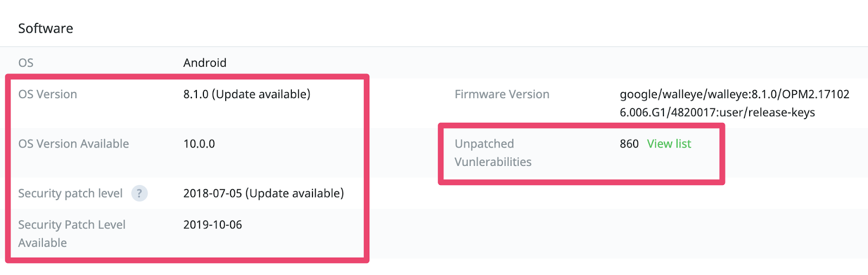868x275 pixels.
Task: Click the OS Version Available label
Action: click(x=74, y=144)
